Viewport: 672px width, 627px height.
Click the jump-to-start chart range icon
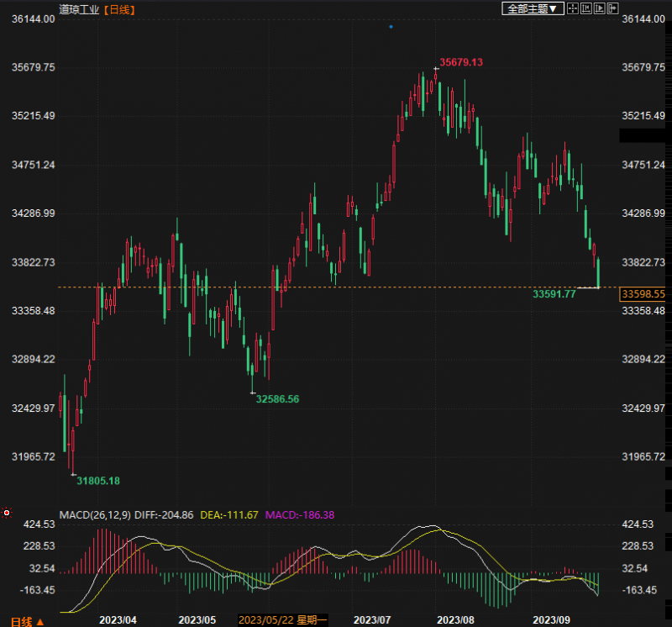pyautogui.click(x=585, y=8)
